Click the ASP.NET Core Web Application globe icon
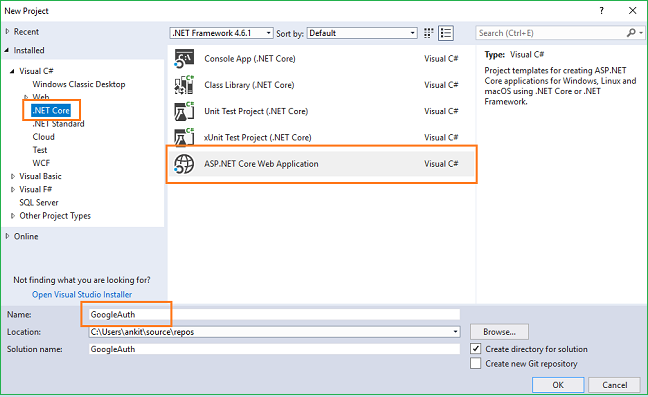The height and width of the screenshot is (397, 648). 184,164
